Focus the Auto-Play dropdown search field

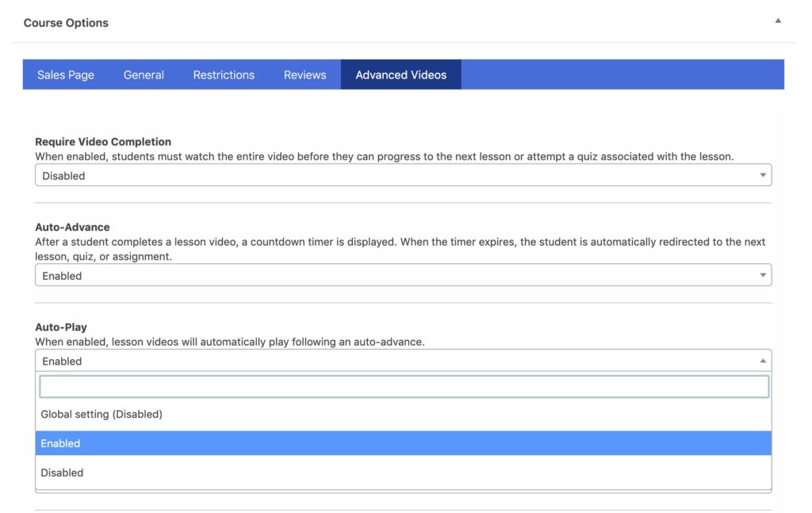click(404, 387)
